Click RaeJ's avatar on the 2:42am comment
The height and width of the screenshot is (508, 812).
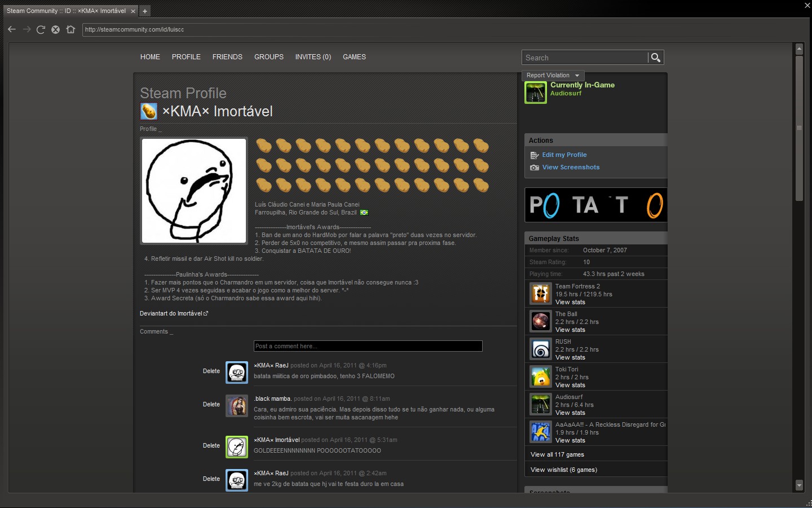point(237,480)
